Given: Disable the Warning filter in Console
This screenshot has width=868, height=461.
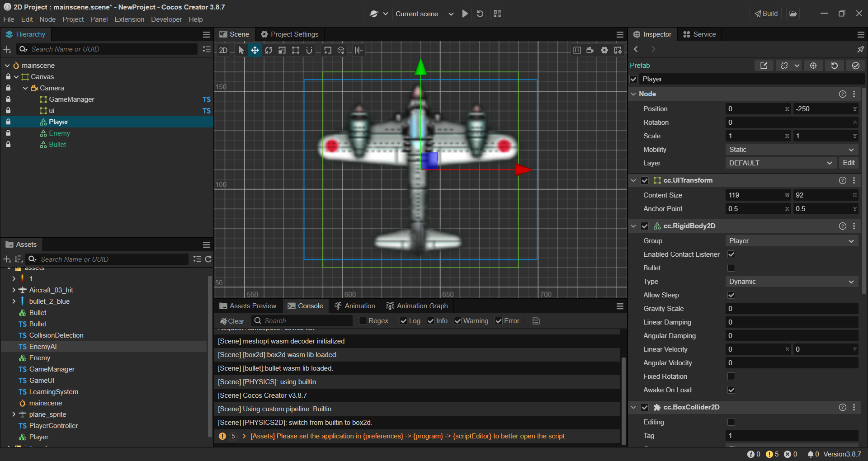Looking at the screenshot, I should (x=458, y=321).
